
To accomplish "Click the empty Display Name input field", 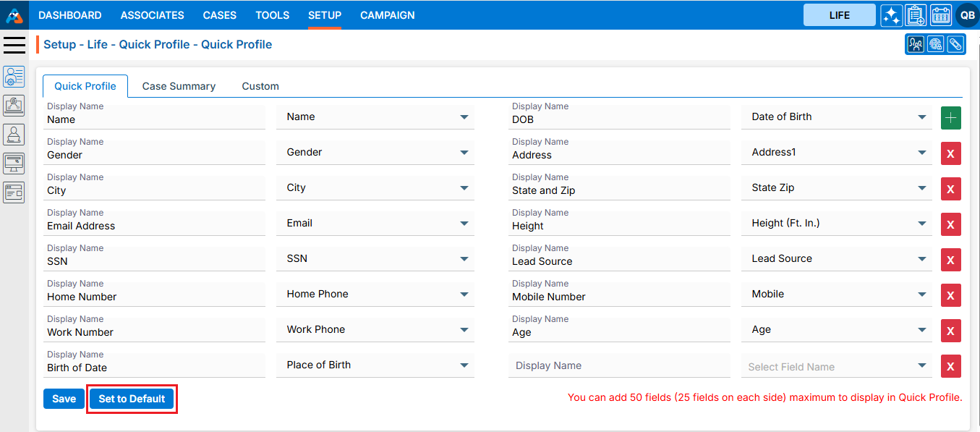I will [x=618, y=366].
